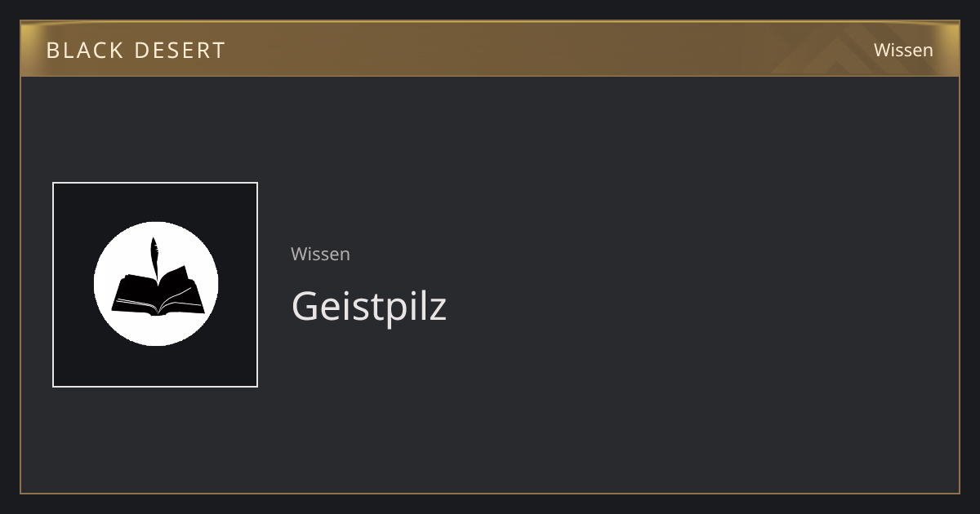Select the grey Wissen category above Geistpilz
This screenshot has width=980, height=514.
320,254
